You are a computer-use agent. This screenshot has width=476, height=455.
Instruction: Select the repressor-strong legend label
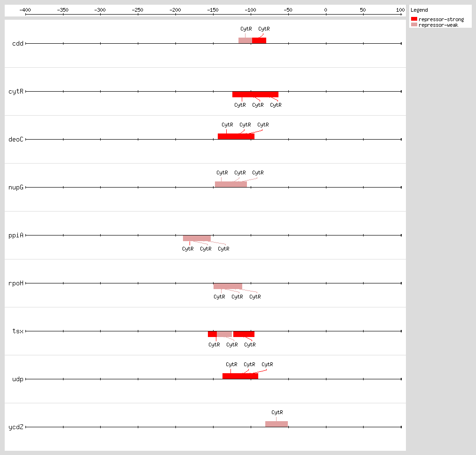point(441,19)
